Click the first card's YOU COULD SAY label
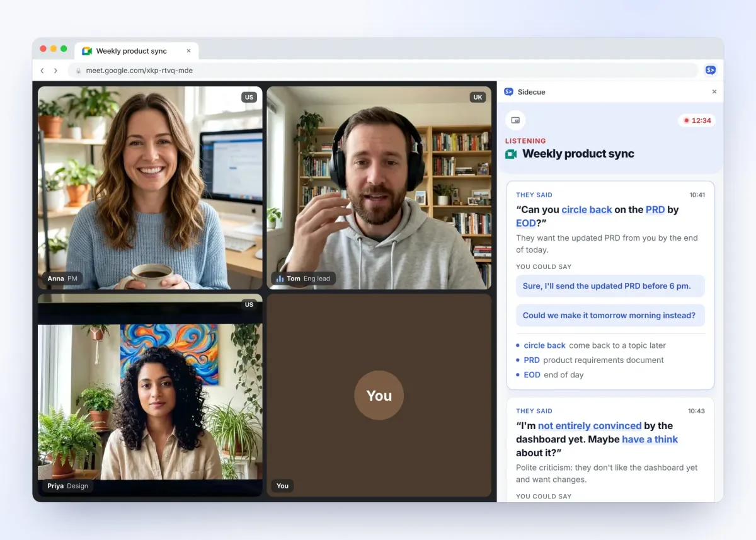Screen dimensions: 756x540 [544, 267]
